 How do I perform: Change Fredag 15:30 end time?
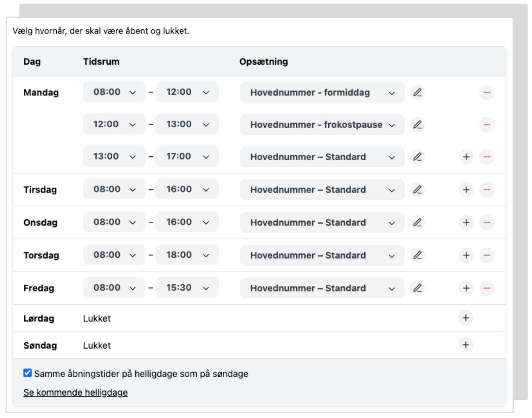click(x=187, y=288)
